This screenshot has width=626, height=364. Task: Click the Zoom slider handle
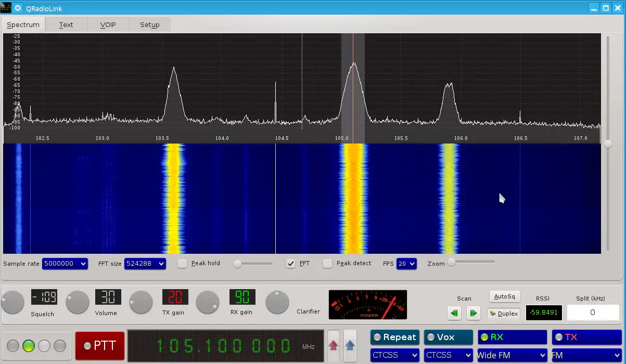452,262
